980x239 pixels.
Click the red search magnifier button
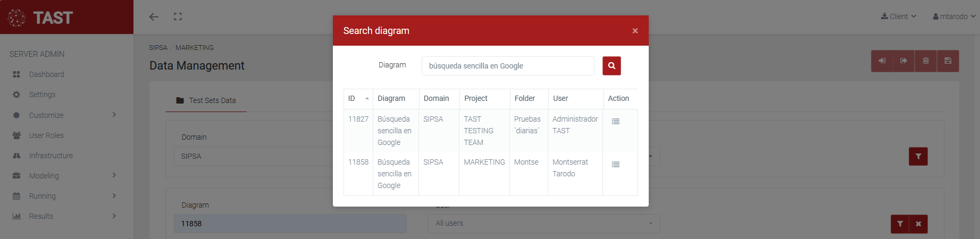[x=612, y=66]
